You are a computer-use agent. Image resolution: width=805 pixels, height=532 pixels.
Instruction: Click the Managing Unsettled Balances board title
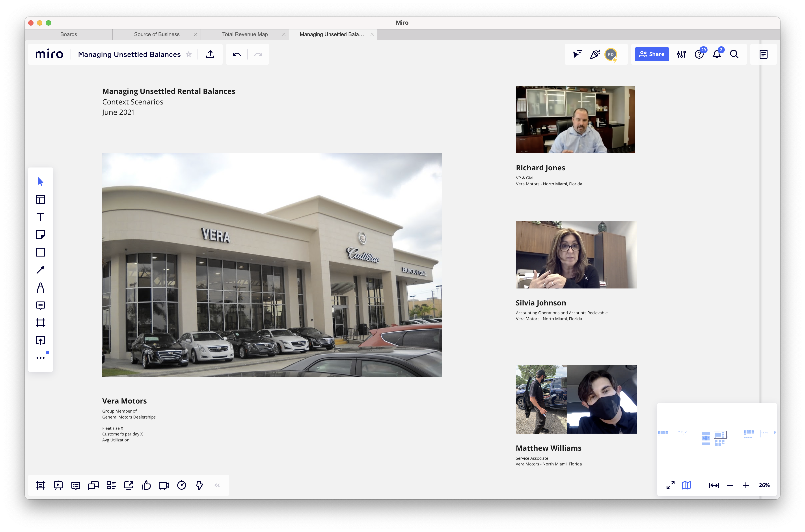point(129,54)
